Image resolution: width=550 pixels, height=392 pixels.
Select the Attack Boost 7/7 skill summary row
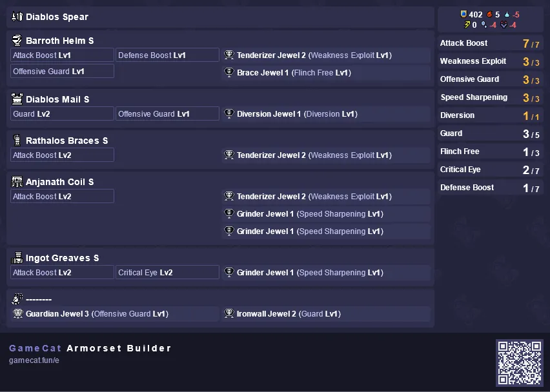pyautogui.click(x=491, y=43)
